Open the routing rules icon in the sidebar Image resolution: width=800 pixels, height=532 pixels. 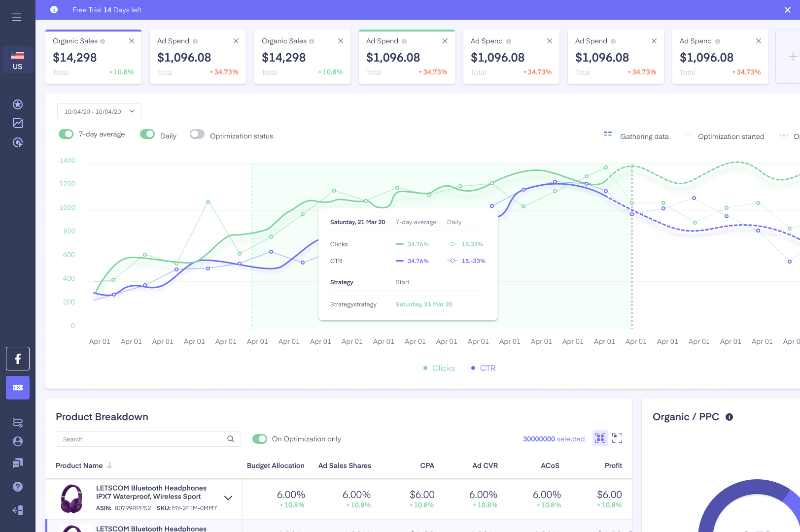point(18,423)
